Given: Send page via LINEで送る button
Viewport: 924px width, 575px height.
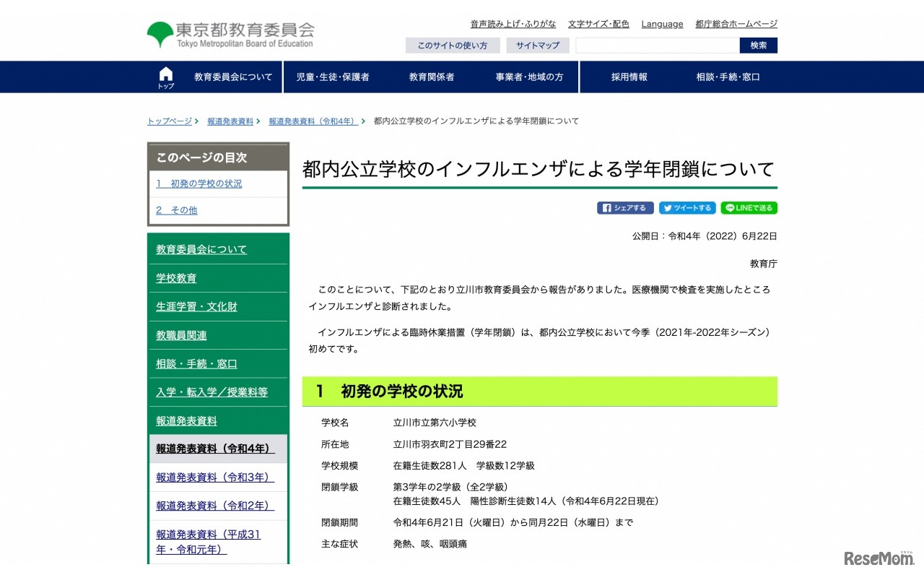Looking at the screenshot, I should pyautogui.click(x=749, y=208).
